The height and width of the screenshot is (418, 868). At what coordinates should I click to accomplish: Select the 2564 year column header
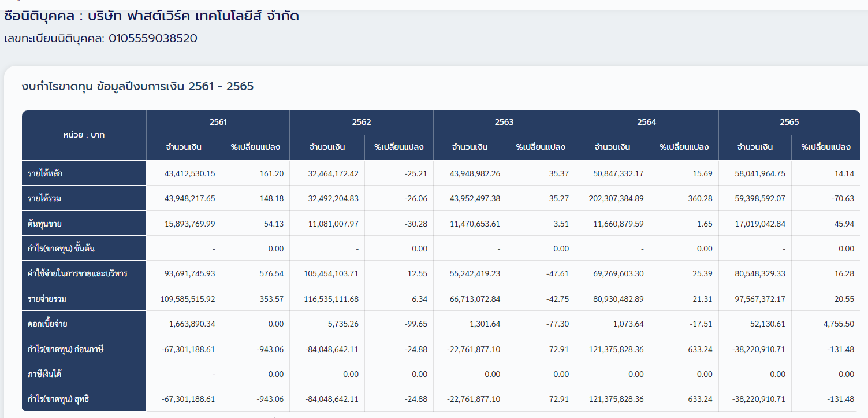click(x=647, y=123)
